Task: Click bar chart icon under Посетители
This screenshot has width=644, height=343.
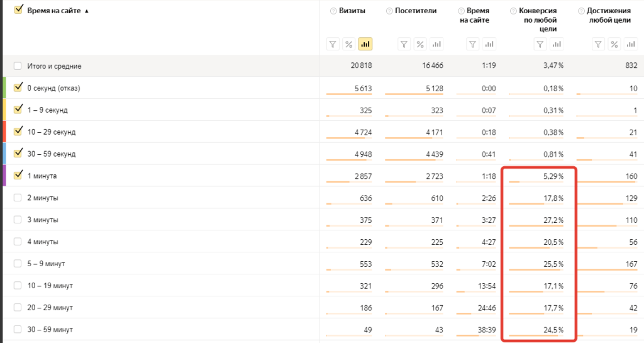Action: [x=436, y=44]
